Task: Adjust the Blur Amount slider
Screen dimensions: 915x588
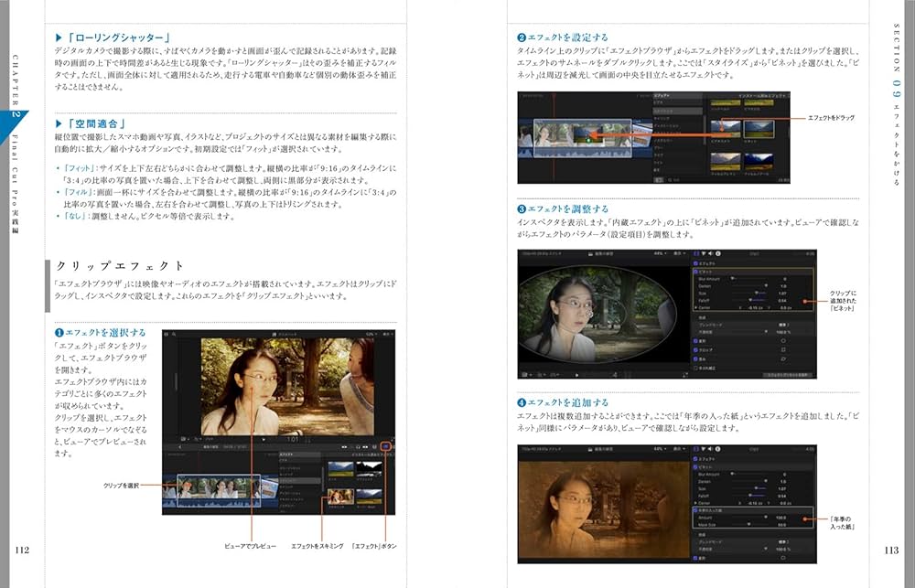Action: pos(733,278)
